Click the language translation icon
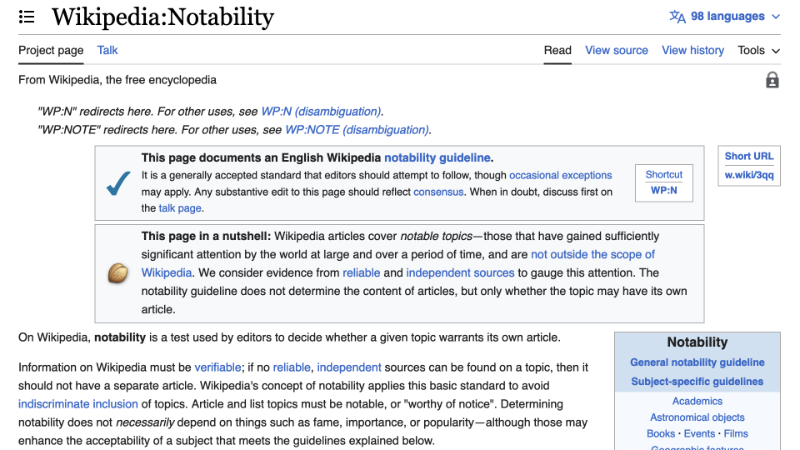 [x=677, y=16]
